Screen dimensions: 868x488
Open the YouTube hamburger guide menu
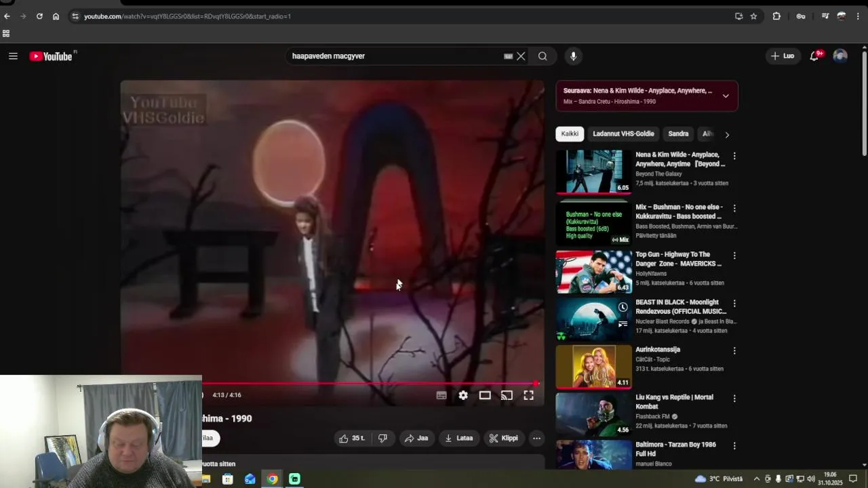tap(13, 56)
